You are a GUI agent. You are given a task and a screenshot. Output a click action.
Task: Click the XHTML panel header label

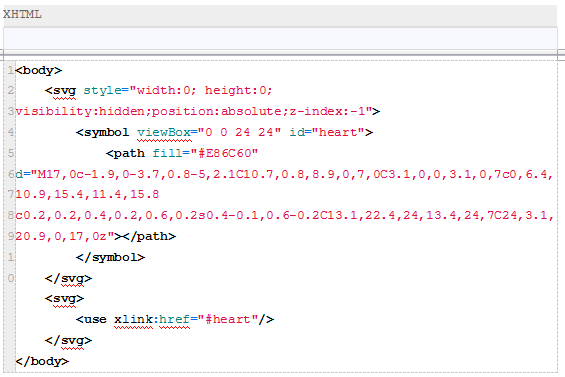[22, 15]
